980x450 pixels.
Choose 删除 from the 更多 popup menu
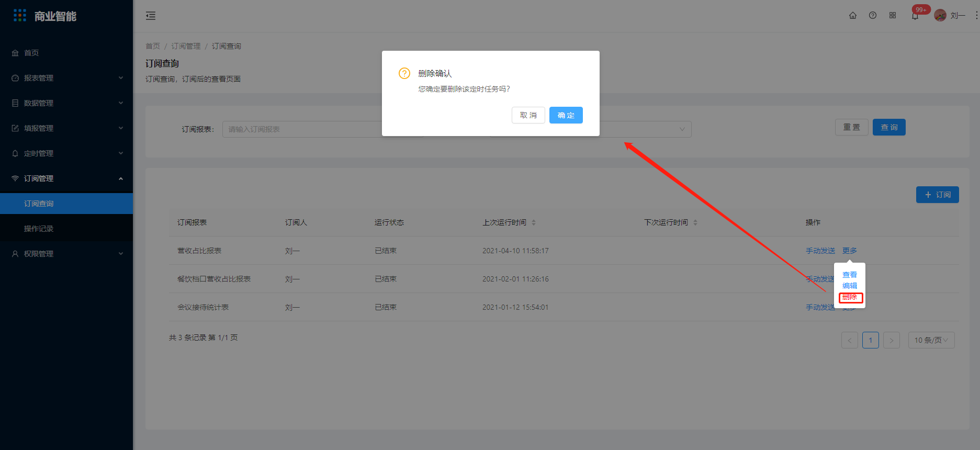(850, 297)
